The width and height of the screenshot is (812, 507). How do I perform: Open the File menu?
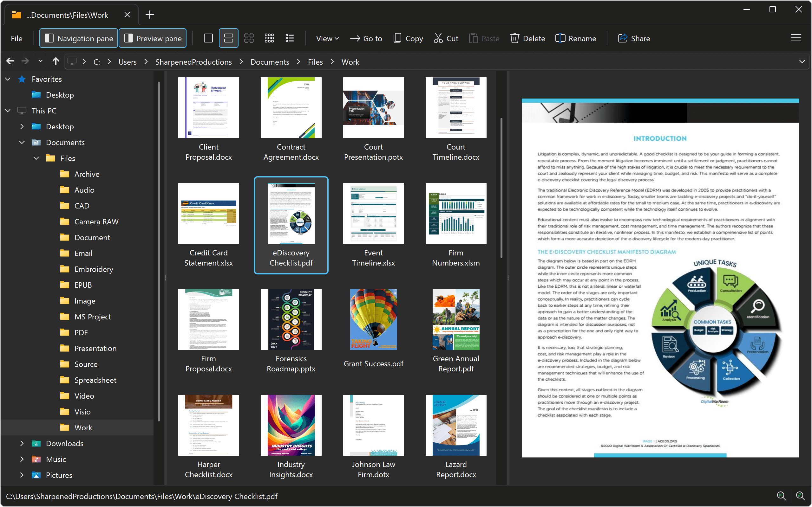coord(16,38)
